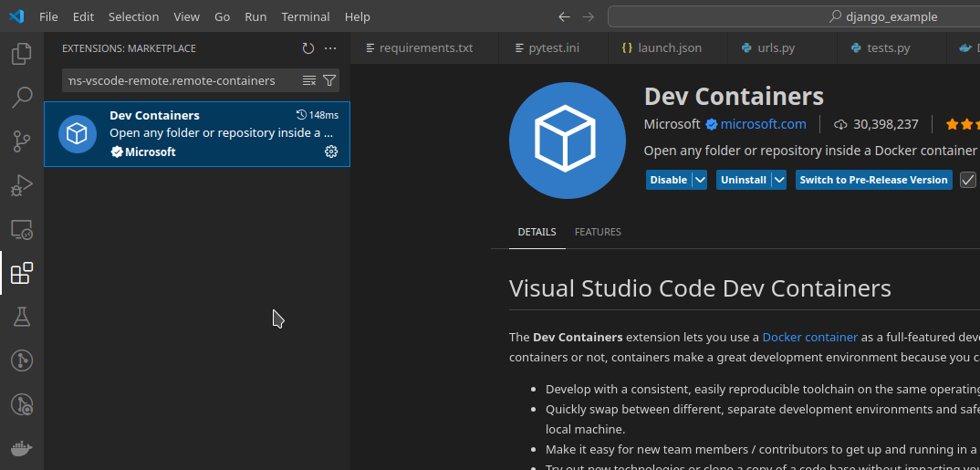Open the GitHub pull requests activity icon
This screenshot has height=470, width=980.
[22, 404]
